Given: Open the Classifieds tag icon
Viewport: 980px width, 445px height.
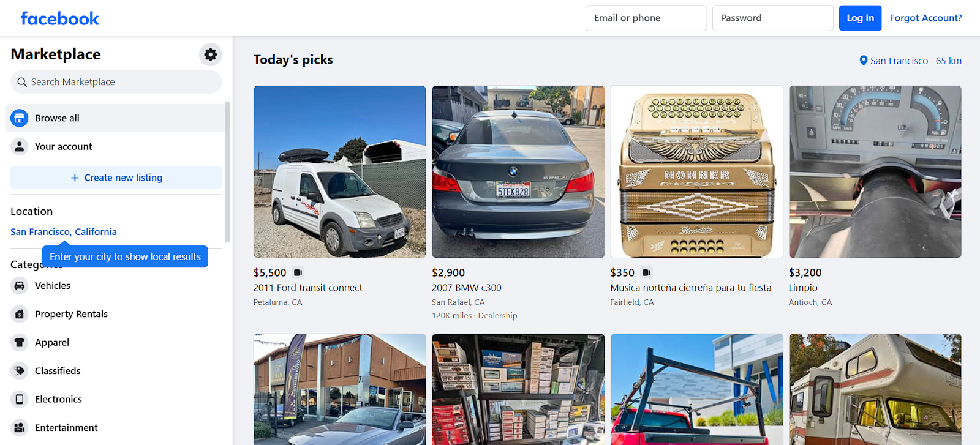Looking at the screenshot, I should pos(20,371).
